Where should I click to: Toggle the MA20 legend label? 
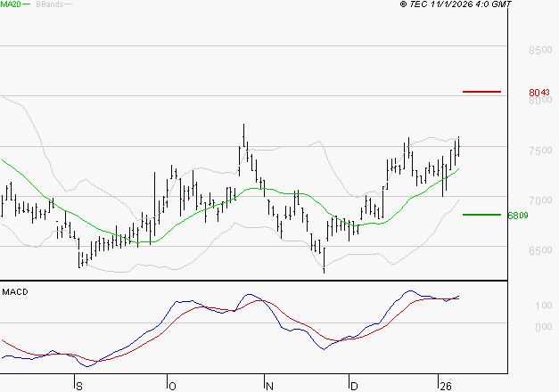tap(10, 5)
